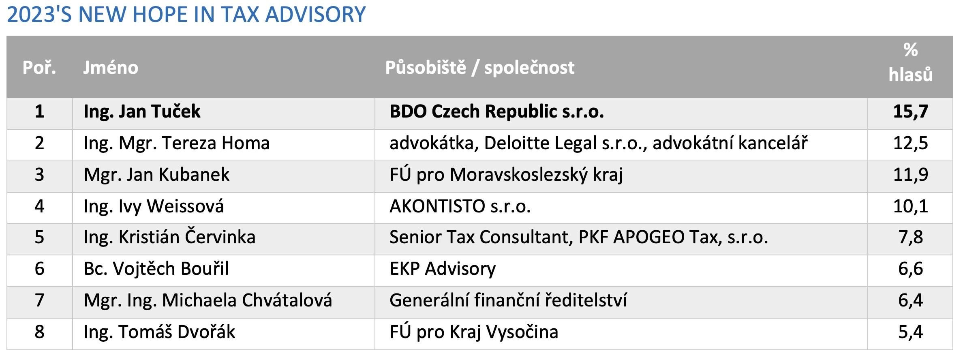Select the "Jméno" column header

(x=223, y=67)
